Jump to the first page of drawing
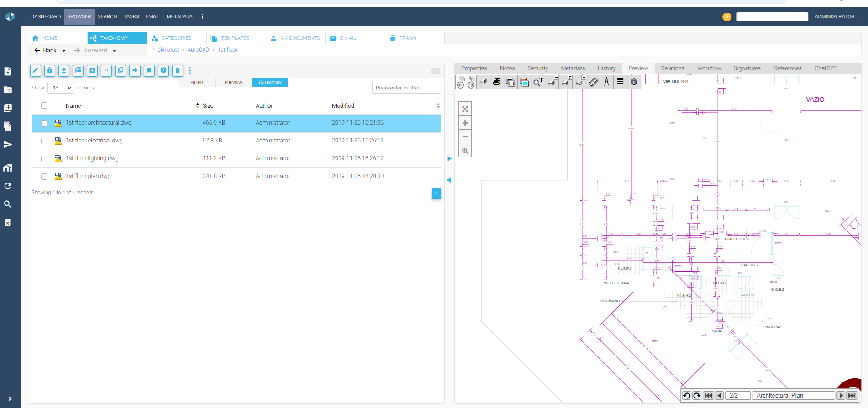 (708, 396)
